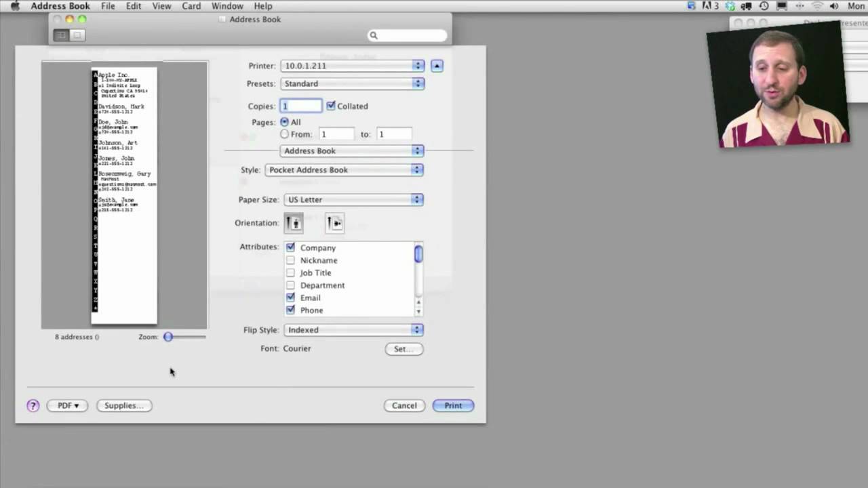
Task: Select the All pages radio button
Action: click(x=284, y=122)
